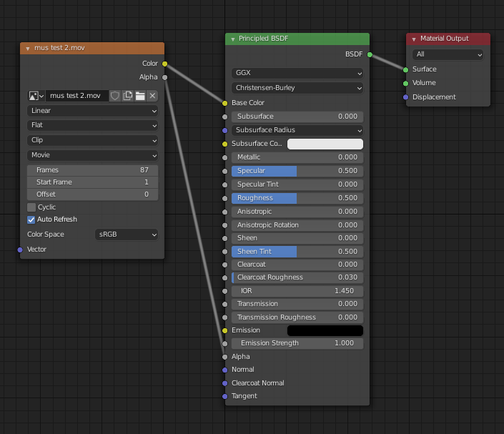The width and height of the screenshot is (504, 434).
Task: Click the Emission color socket
Action: point(225,330)
